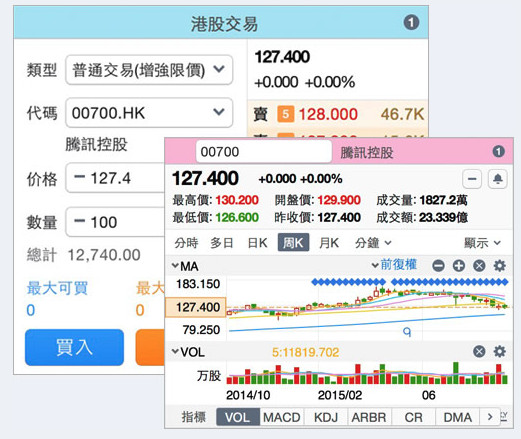The width and height of the screenshot is (521, 439).
Task: Select the 周K chart tab
Action: [293, 242]
